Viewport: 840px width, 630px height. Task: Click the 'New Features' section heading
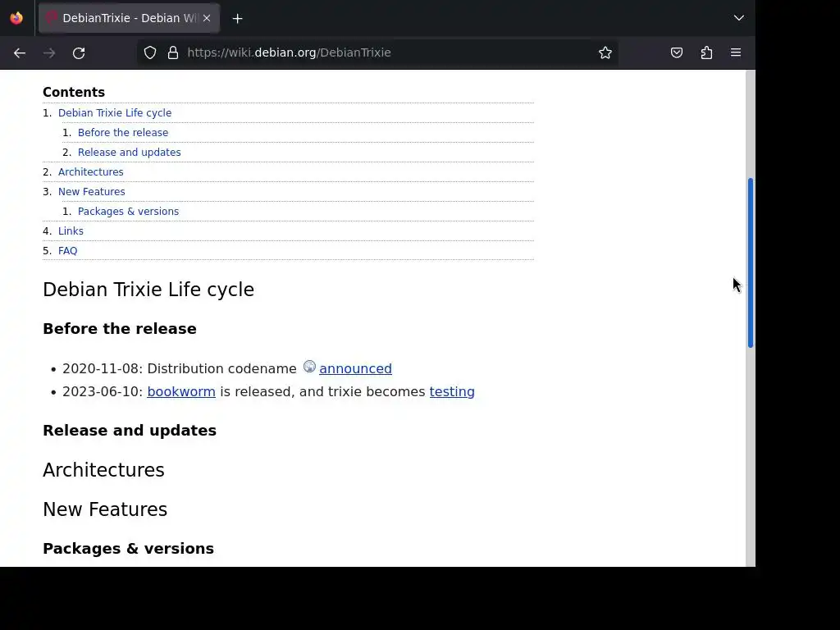(x=105, y=509)
